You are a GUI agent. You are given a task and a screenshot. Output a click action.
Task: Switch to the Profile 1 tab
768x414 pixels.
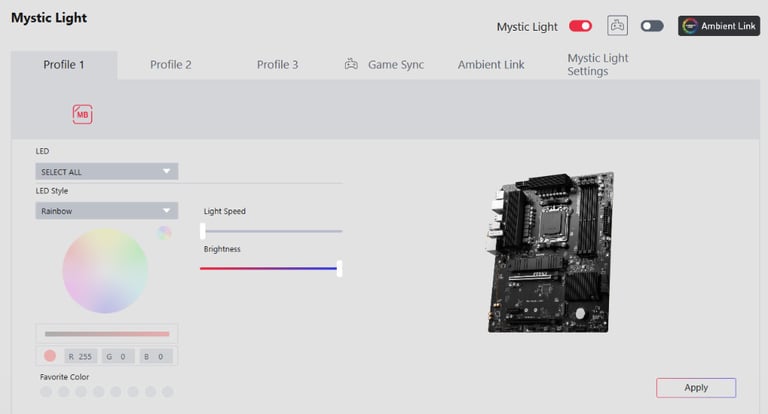coord(64,65)
